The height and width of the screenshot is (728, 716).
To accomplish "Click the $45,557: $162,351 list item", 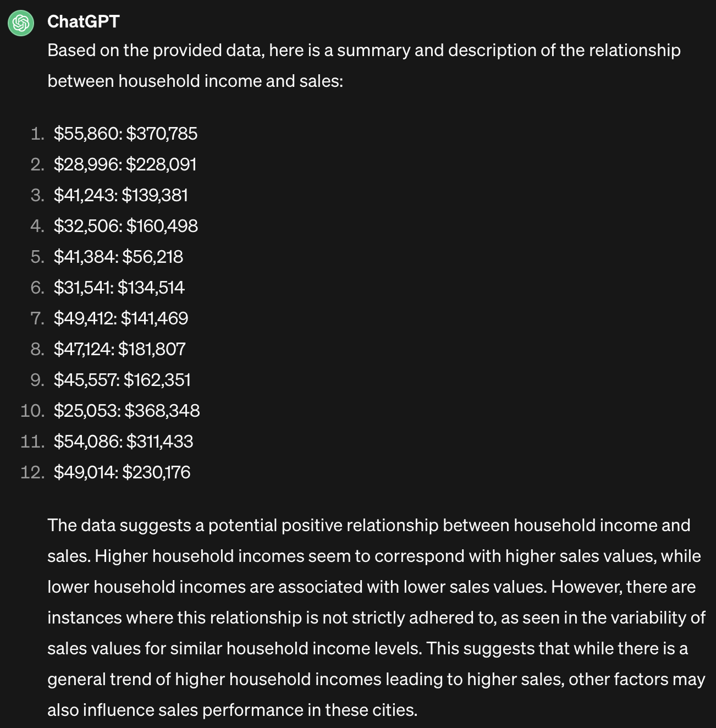I will (x=122, y=380).
